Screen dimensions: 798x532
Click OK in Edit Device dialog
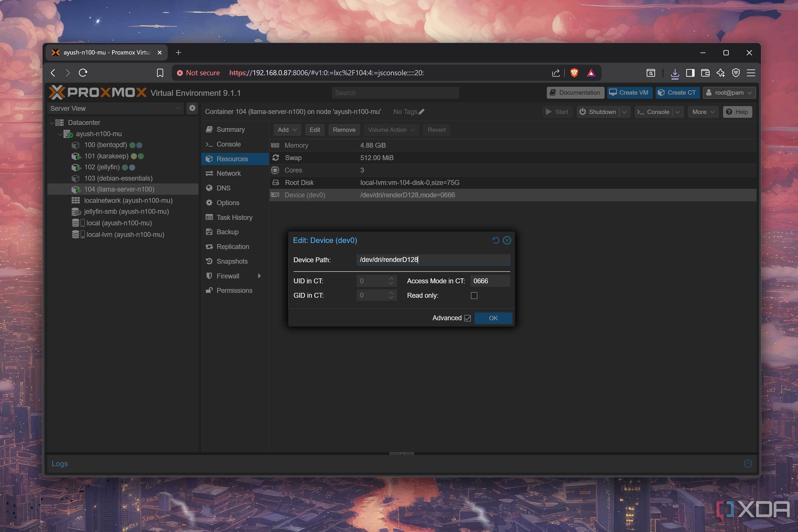pos(493,318)
